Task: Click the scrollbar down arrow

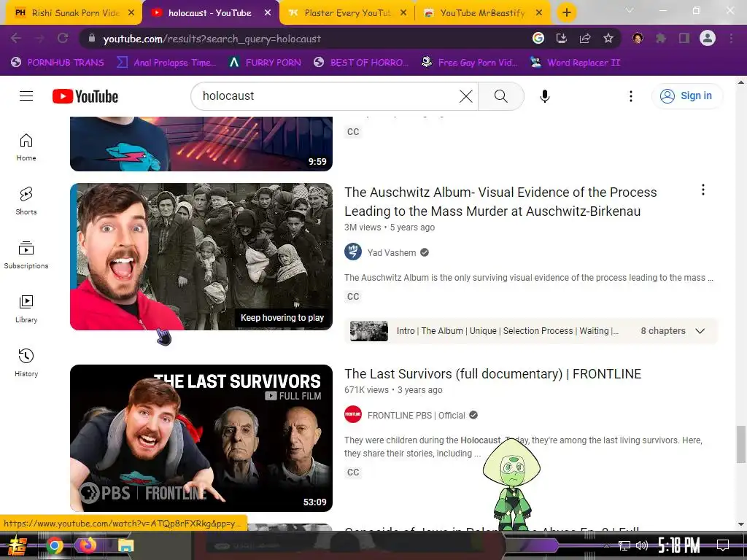Action: (x=741, y=524)
